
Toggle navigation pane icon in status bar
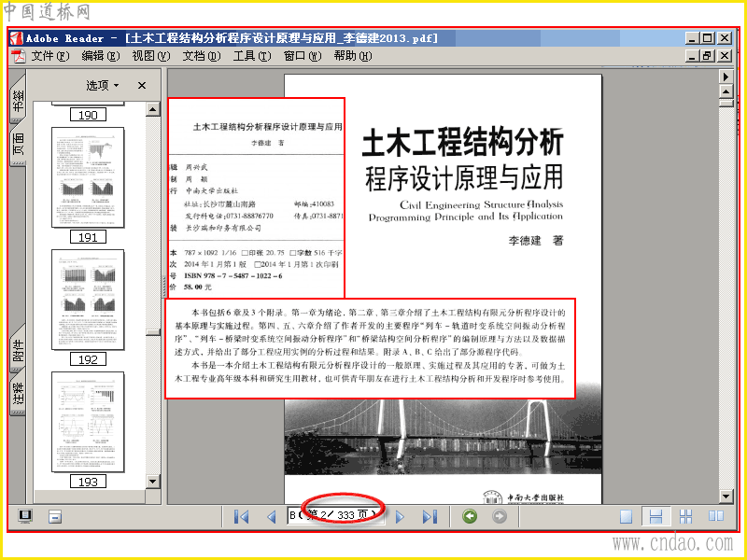tap(25, 516)
